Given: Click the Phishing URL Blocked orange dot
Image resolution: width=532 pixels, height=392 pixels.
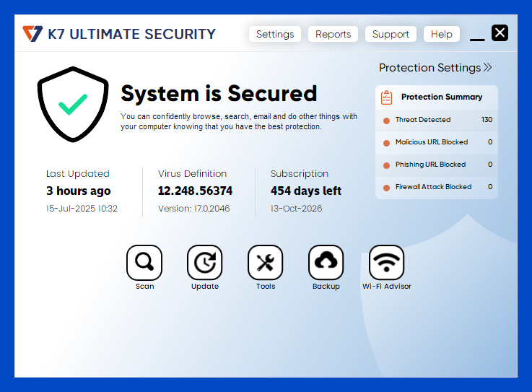Looking at the screenshot, I should (x=386, y=165).
